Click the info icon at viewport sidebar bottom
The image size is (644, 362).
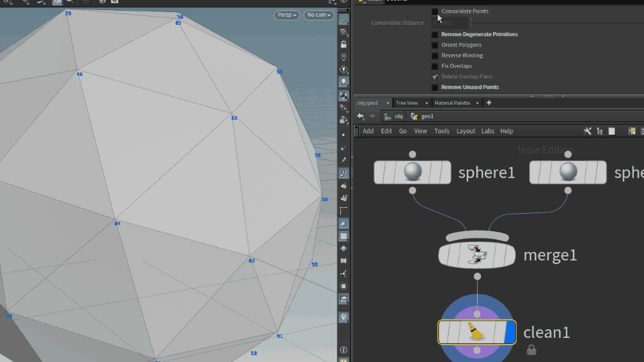343,349
